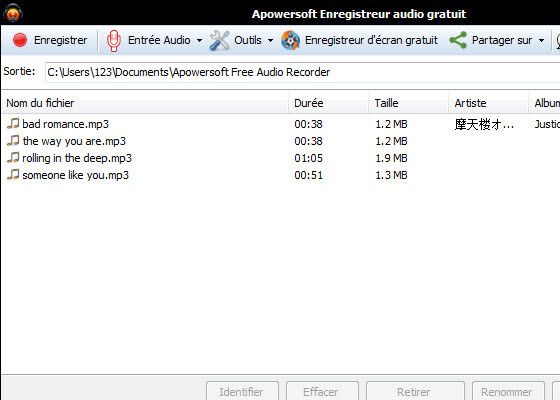Expand the Partager sur dropdown arrow
The height and width of the screenshot is (400, 560).
coord(541,40)
